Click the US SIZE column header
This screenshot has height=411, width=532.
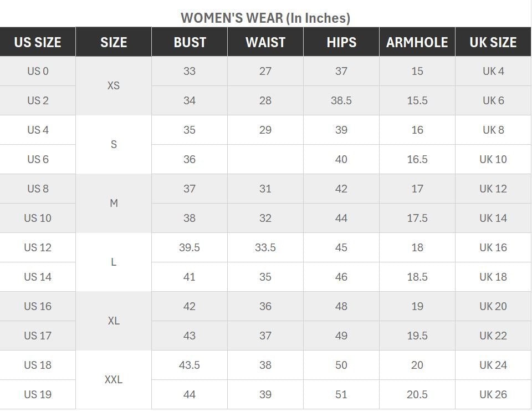tap(38, 42)
